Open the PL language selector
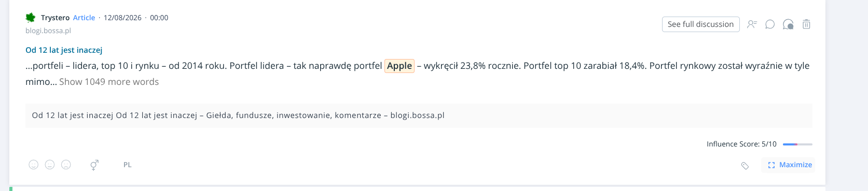Screen dimensions: 868x191 tap(128, 165)
